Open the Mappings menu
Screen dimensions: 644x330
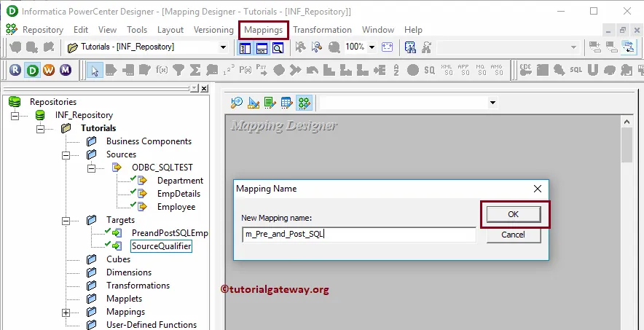pos(263,30)
